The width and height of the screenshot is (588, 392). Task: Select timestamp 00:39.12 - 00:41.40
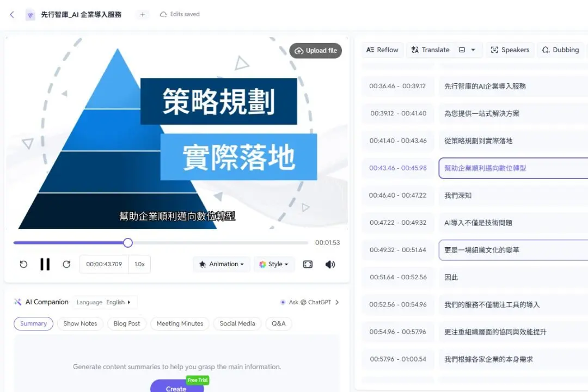point(397,113)
